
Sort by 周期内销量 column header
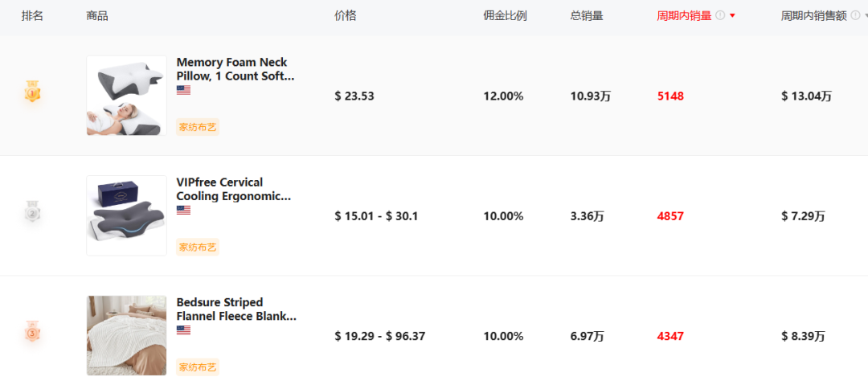click(x=684, y=16)
